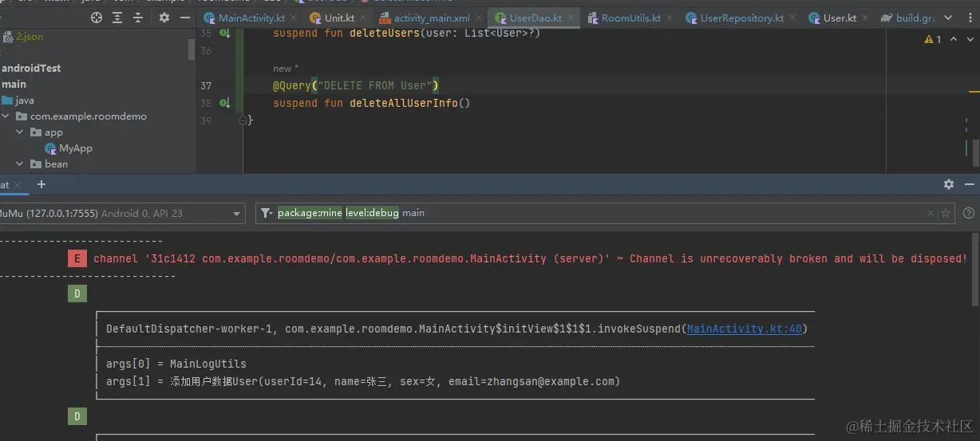The width and height of the screenshot is (980, 441).
Task: Expand all items in Project tree
Action: 118,18
